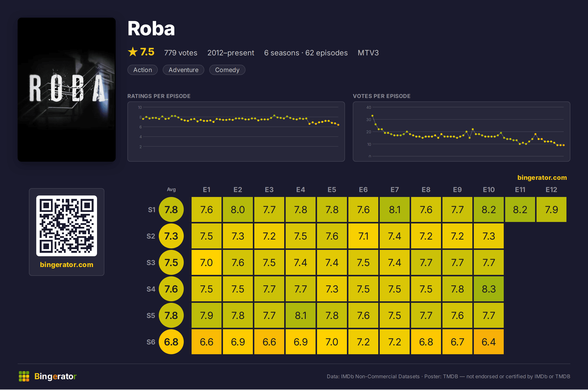Select the Action genre tag
The width and height of the screenshot is (588, 390).
[x=143, y=70]
